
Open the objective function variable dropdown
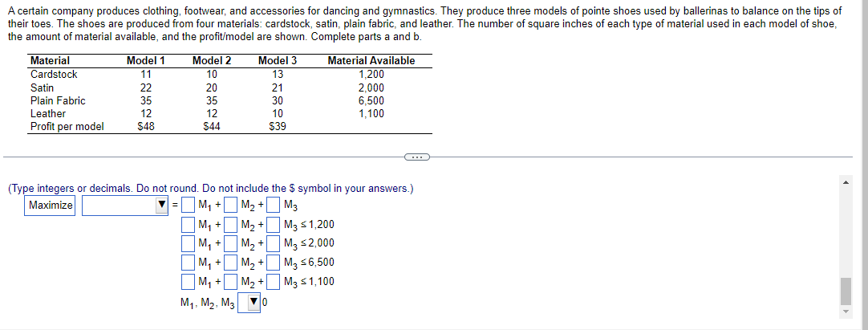tap(125, 206)
